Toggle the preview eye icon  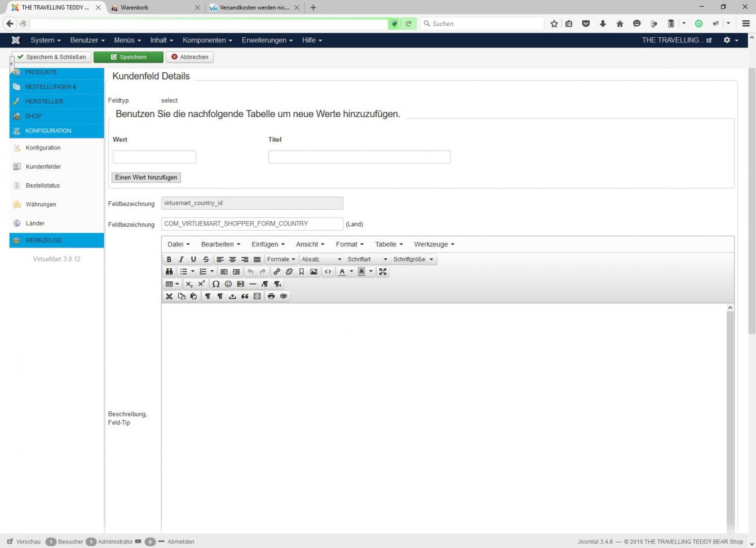pos(284,297)
